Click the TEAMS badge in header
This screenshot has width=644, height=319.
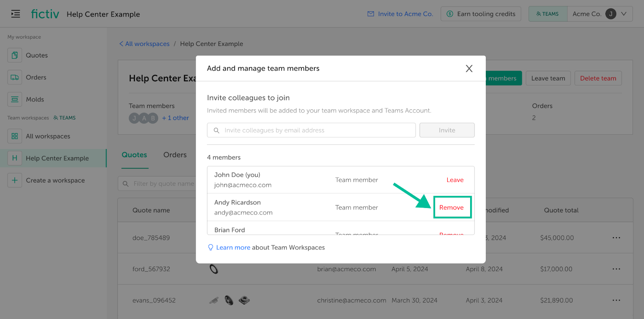tap(548, 14)
